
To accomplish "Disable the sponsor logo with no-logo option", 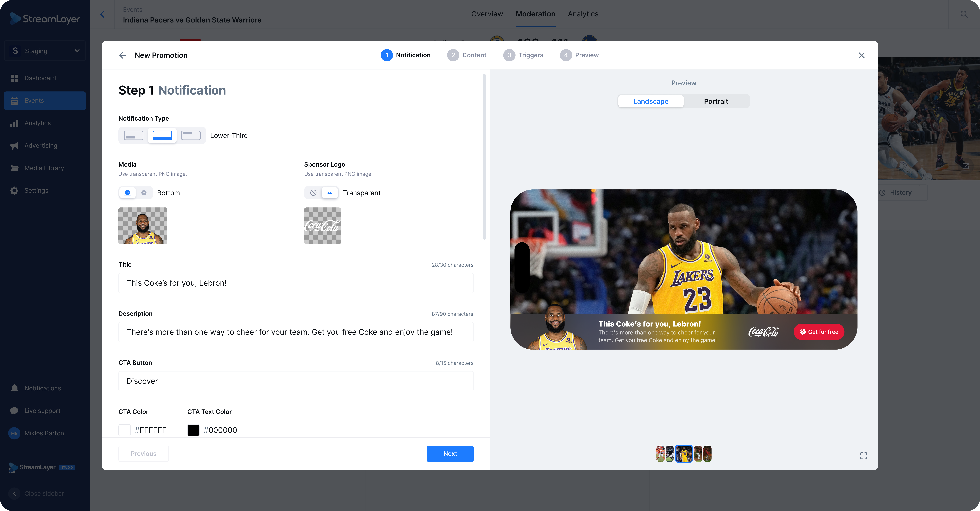I will tap(313, 193).
